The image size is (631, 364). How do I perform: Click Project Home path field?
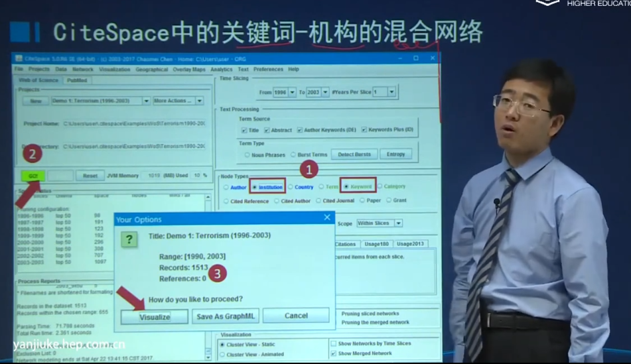tap(135, 123)
